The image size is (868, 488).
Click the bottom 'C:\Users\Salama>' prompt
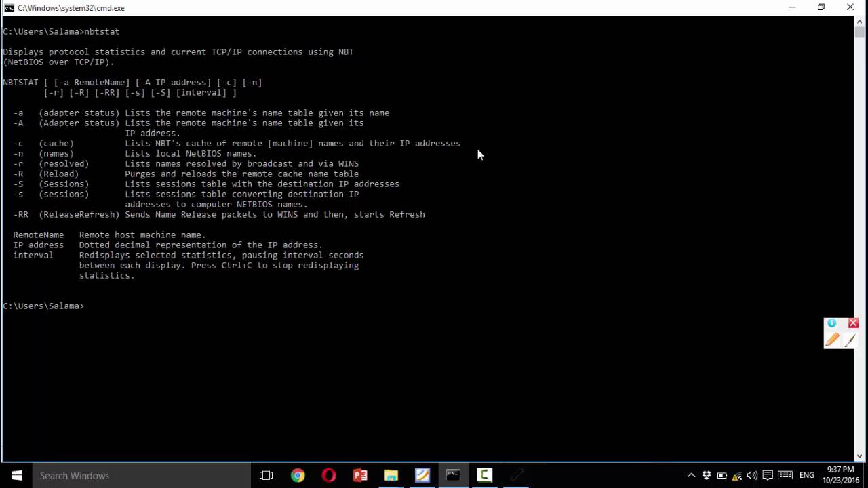coord(43,306)
